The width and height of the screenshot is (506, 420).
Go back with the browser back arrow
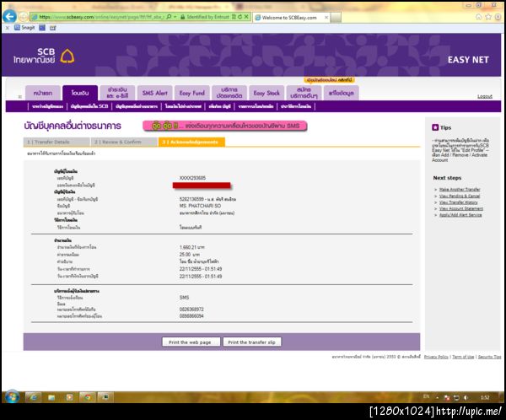pos(9,16)
